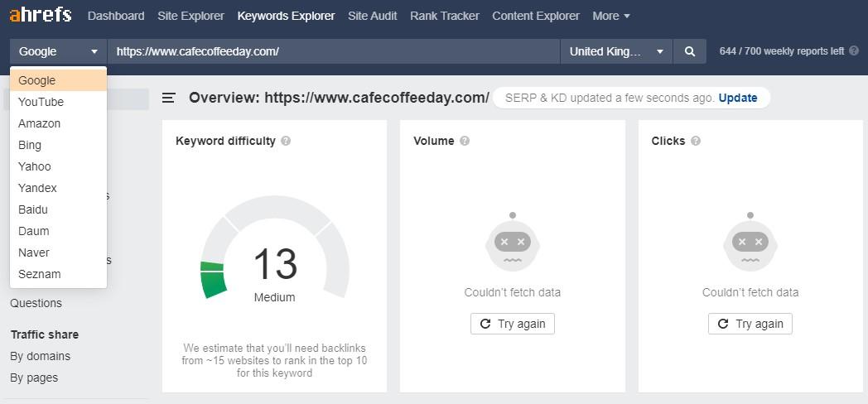Click the keyword URL input field

(333, 51)
